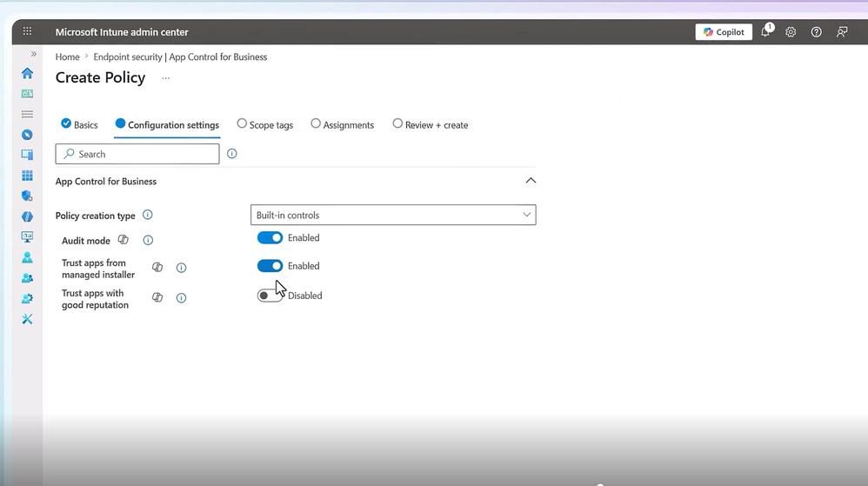The width and height of the screenshot is (868, 486).
Task: Switch to the Assignments step
Action: coord(342,124)
